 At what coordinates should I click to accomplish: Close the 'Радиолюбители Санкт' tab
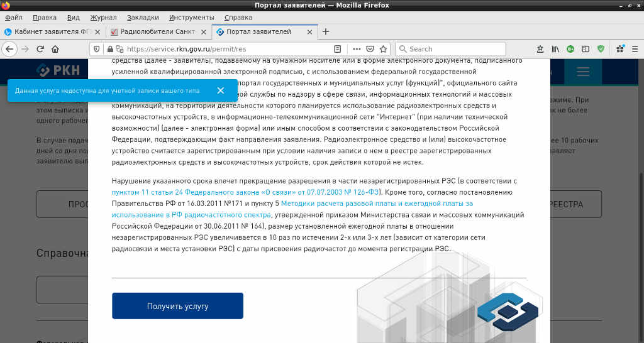tap(204, 31)
